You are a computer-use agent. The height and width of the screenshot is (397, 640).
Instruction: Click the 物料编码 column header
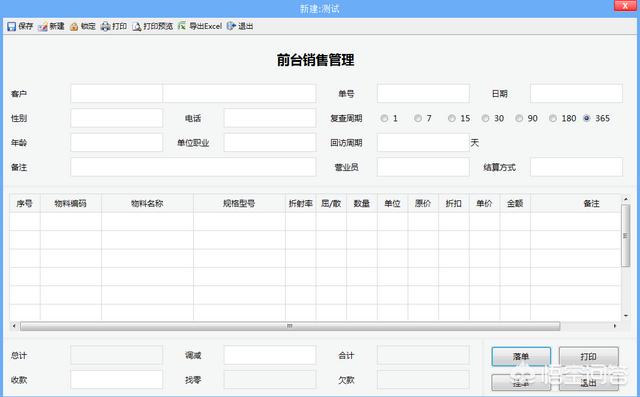coord(71,203)
